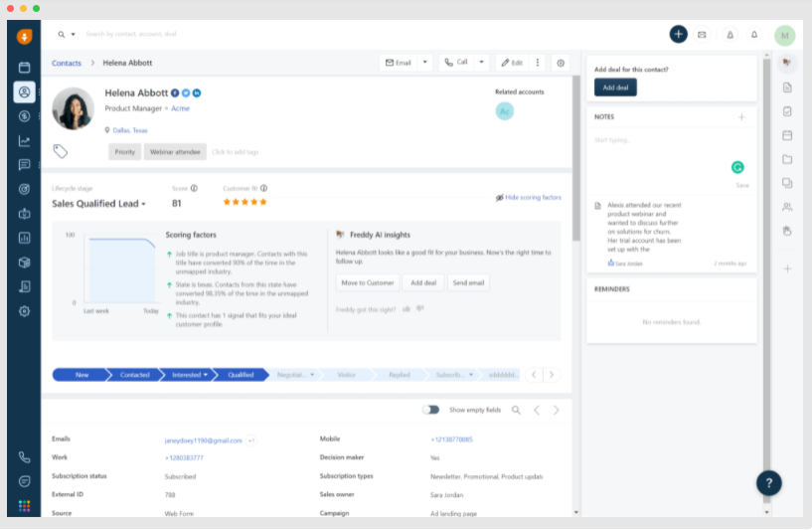The width and height of the screenshot is (812, 530).
Task: Open Helena Abbott's Facebook profile icon
Action: pos(175,93)
